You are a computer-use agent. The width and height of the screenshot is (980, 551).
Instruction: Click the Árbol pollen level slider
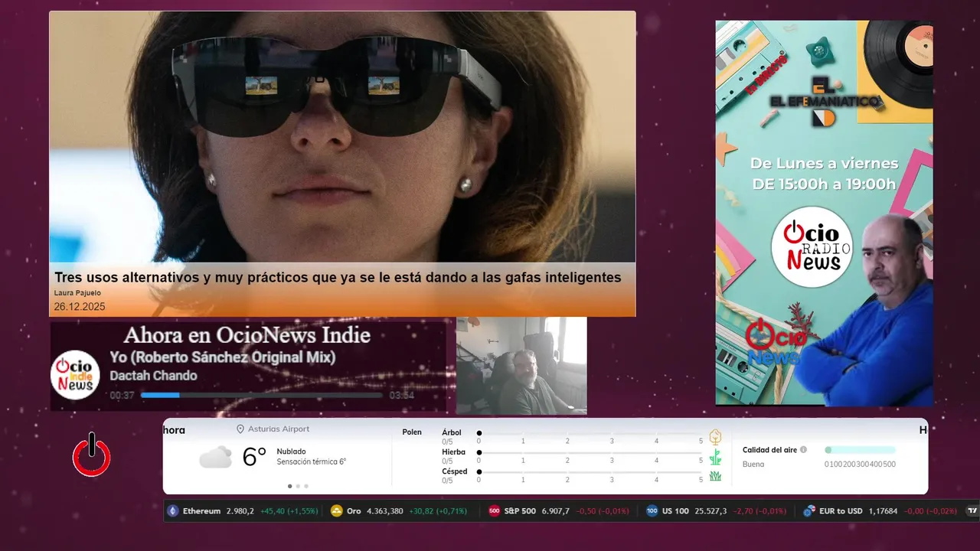pyautogui.click(x=590, y=433)
